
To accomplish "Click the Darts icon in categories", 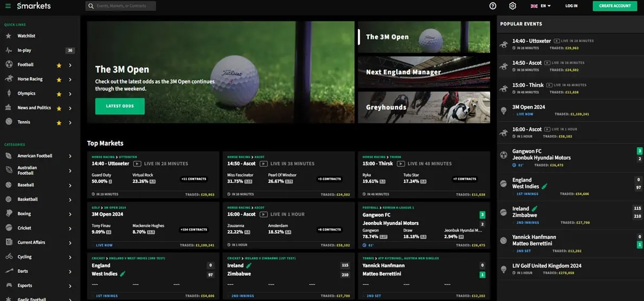I will (9, 271).
